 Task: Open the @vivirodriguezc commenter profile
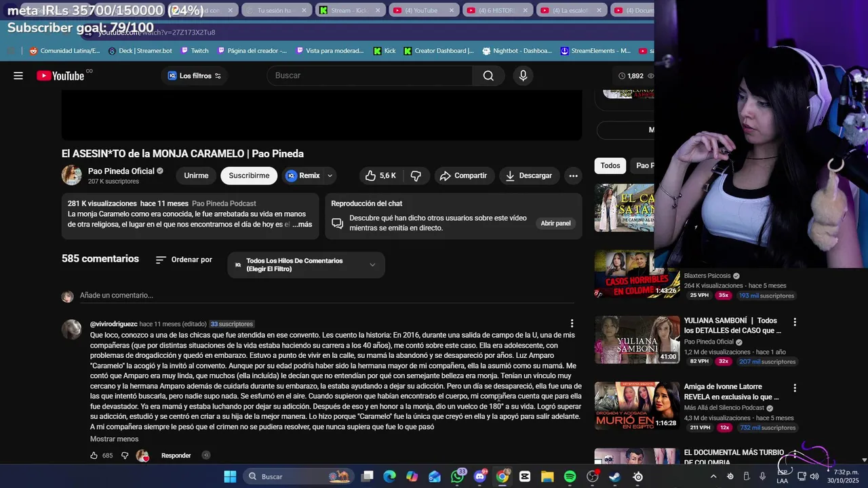pos(114,324)
